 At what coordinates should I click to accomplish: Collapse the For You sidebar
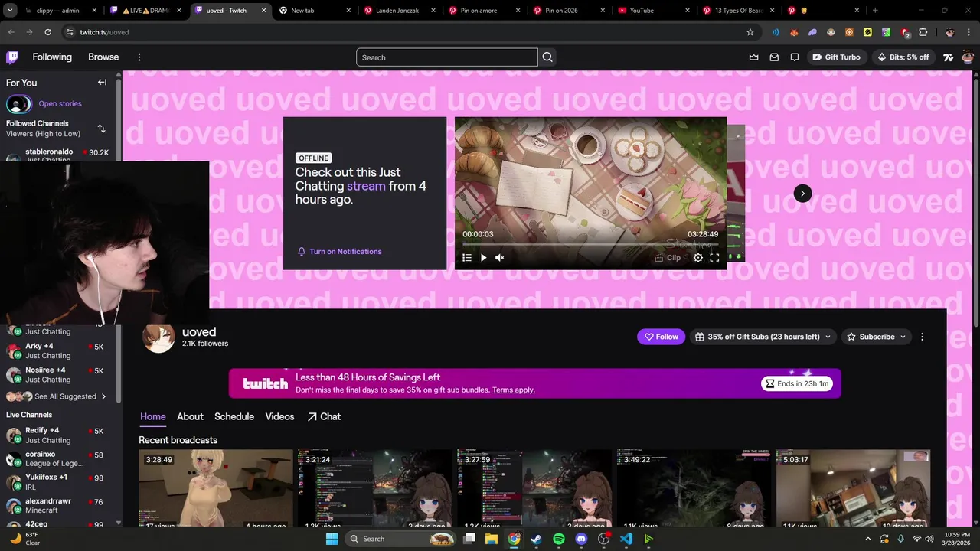point(102,82)
